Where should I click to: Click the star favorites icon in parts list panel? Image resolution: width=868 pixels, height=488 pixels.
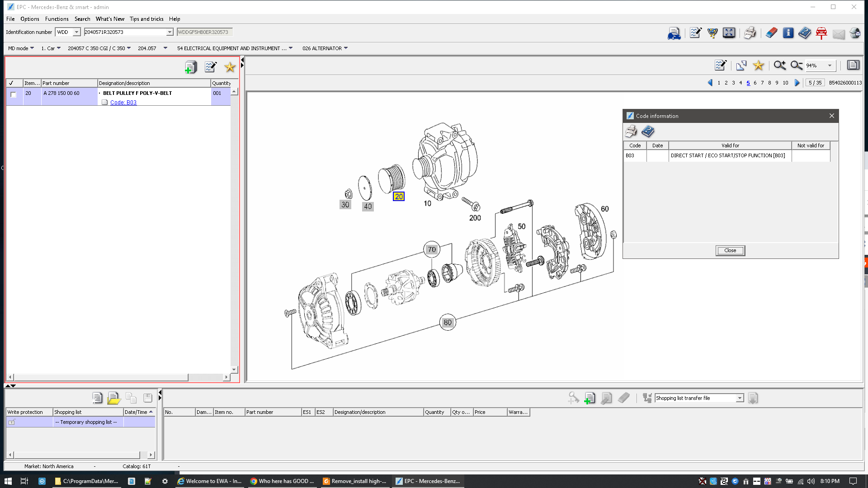tap(230, 67)
